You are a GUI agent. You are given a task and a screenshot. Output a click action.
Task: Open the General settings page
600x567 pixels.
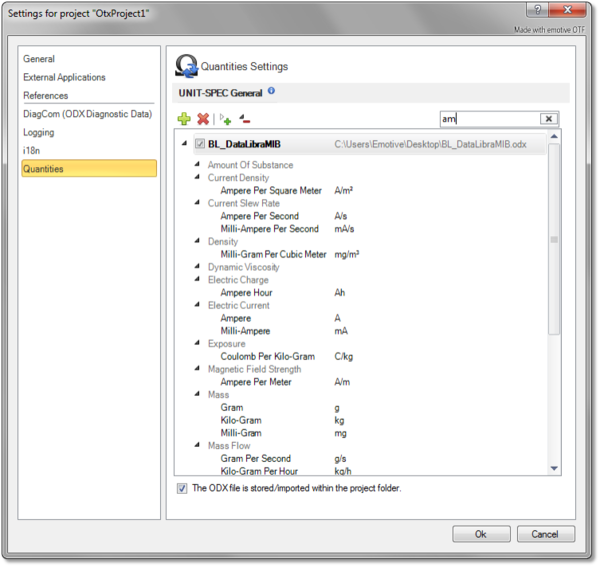coord(39,59)
